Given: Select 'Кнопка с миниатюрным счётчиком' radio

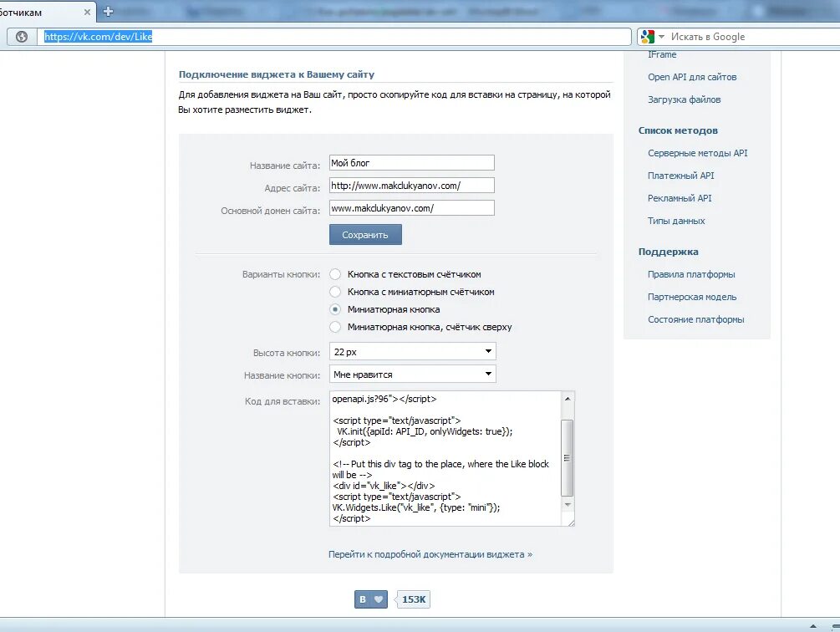Looking at the screenshot, I should [x=335, y=292].
